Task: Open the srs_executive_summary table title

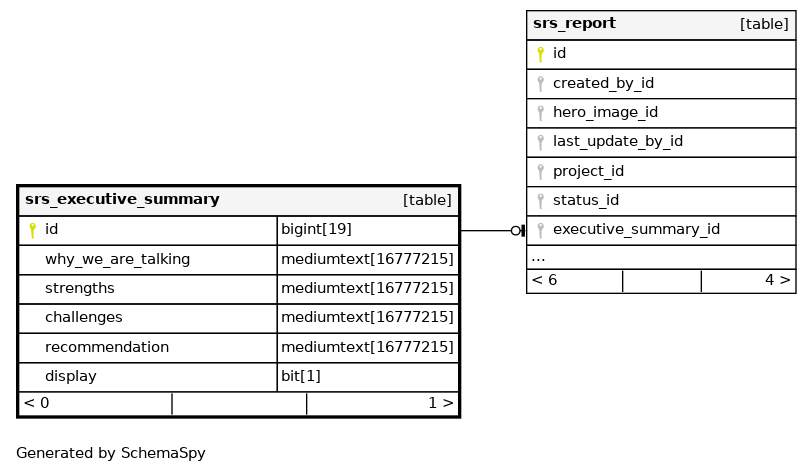Action: [122, 200]
